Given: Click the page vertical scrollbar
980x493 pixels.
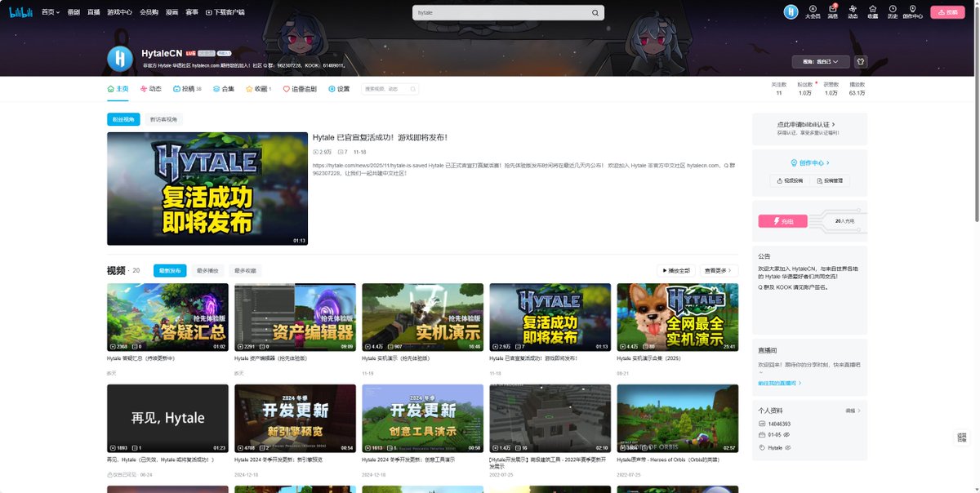Looking at the screenshot, I should tap(977, 114).
